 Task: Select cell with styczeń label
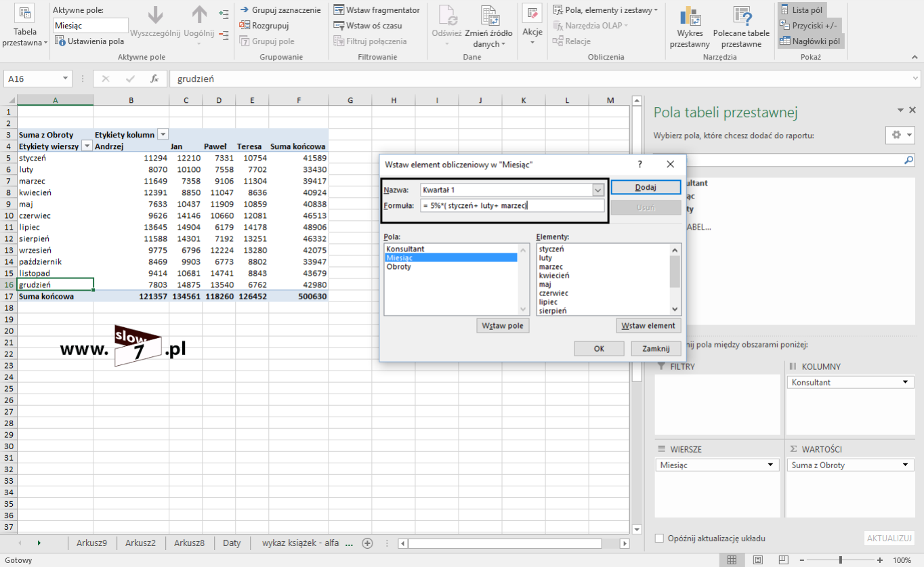(x=56, y=157)
